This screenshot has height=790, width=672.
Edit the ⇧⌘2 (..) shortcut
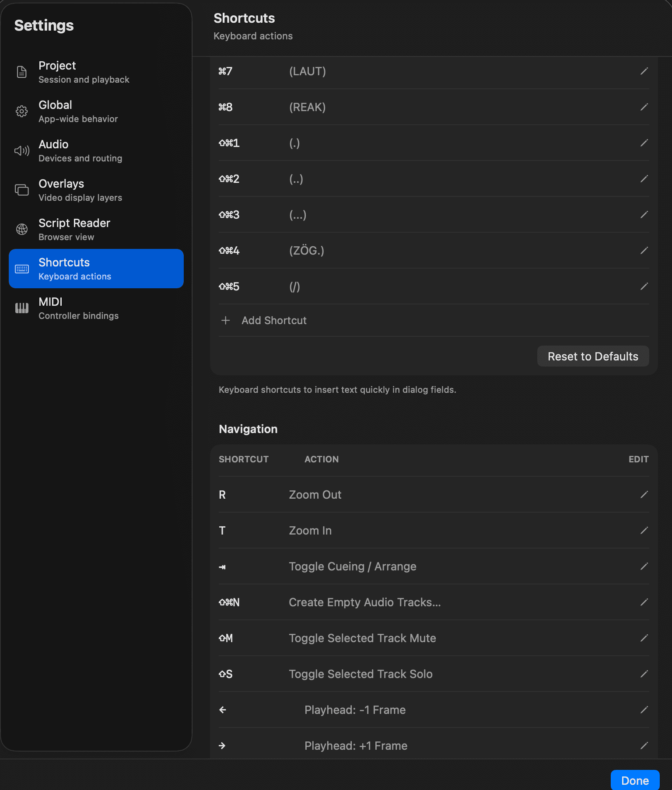[644, 178]
